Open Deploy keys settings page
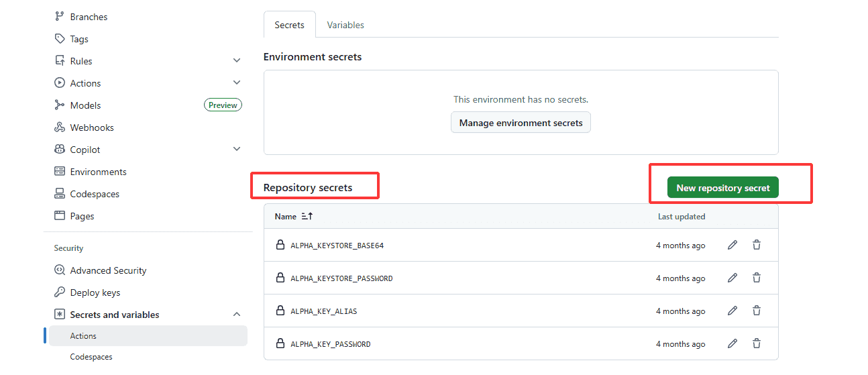The height and width of the screenshot is (375, 868). [95, 292]
